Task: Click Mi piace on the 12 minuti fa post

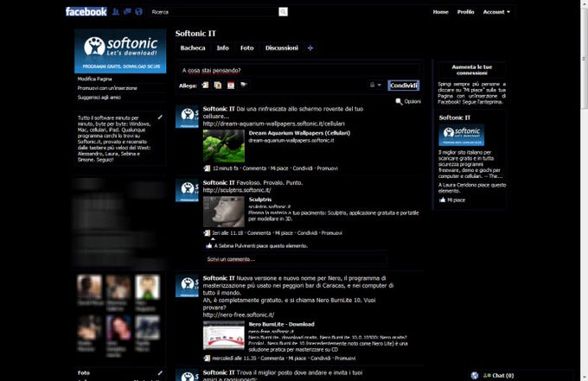Action: (x=279, y=168)
